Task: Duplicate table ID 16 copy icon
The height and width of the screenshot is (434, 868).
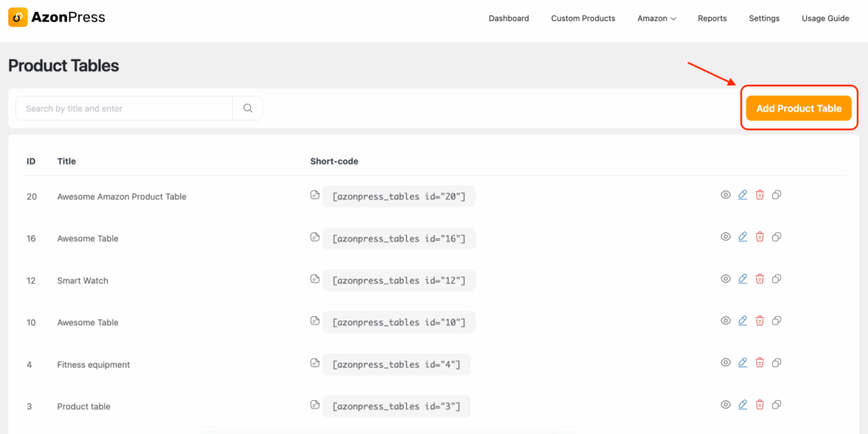Action: click(776, 237)
